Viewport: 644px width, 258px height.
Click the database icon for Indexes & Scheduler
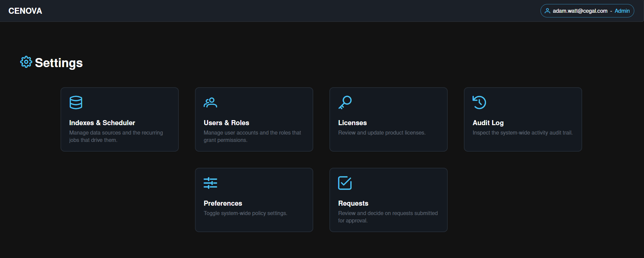click(x=76, y=102)
